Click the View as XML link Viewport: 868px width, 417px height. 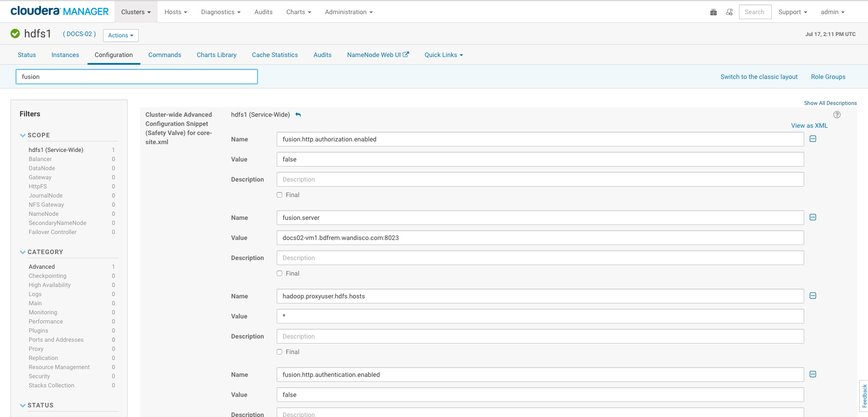coord(809,125)
